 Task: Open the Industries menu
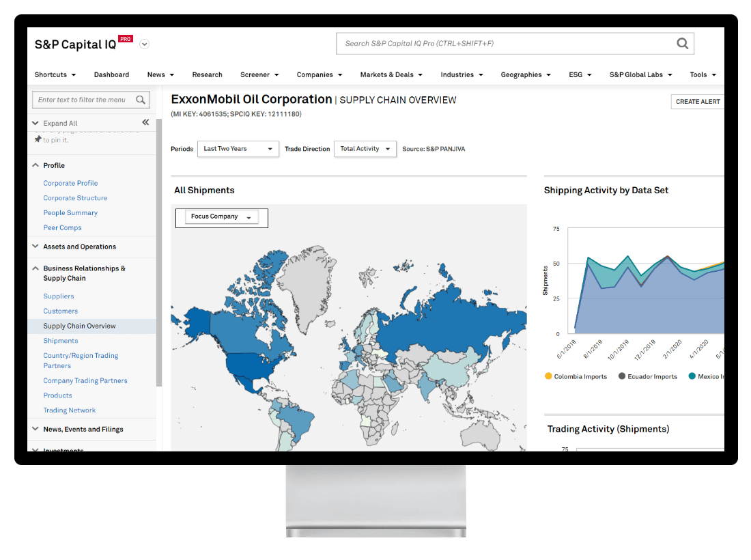pyautogui.click(x=462, y=74)
